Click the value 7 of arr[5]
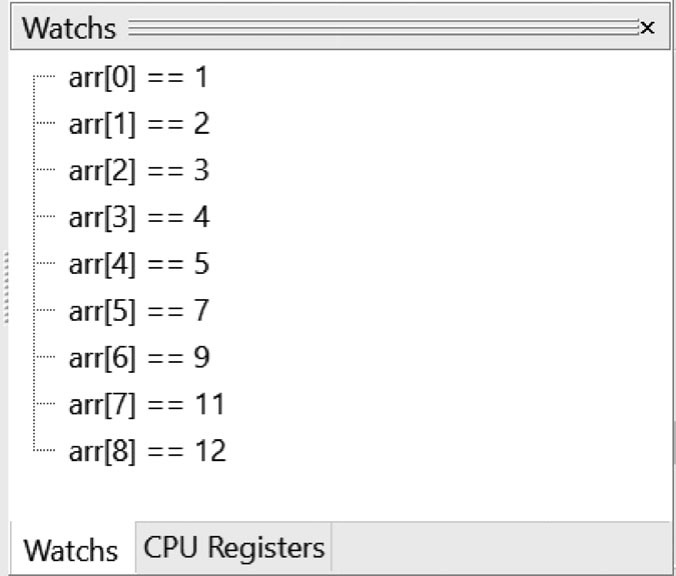This screenshot has height=576, width=676. pos(201,311)
